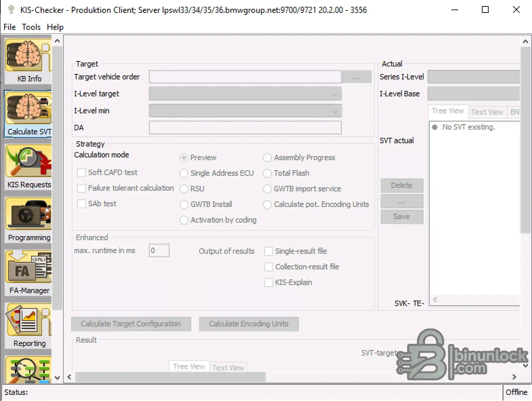Click the Offline status indicator
This screenshot has width=532, height=401.
516,392
